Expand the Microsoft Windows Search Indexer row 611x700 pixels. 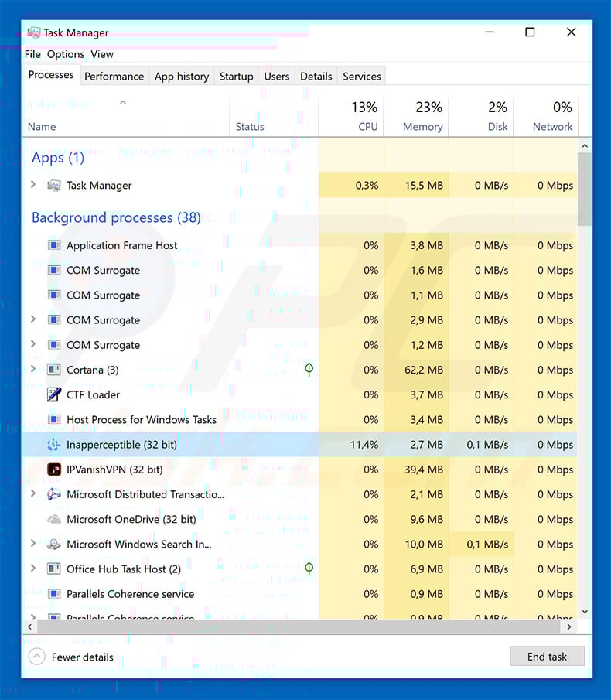point(33,543)
